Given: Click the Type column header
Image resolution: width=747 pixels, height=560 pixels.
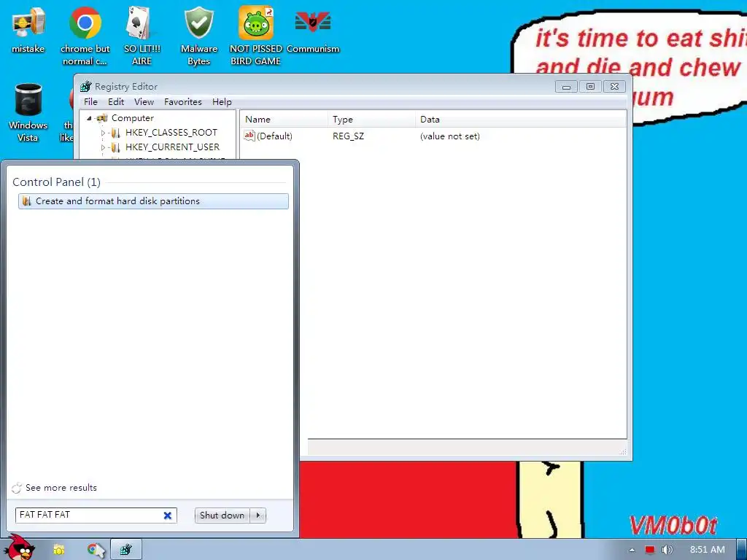Looking at the screenshot, I should [x=371, y=120].
